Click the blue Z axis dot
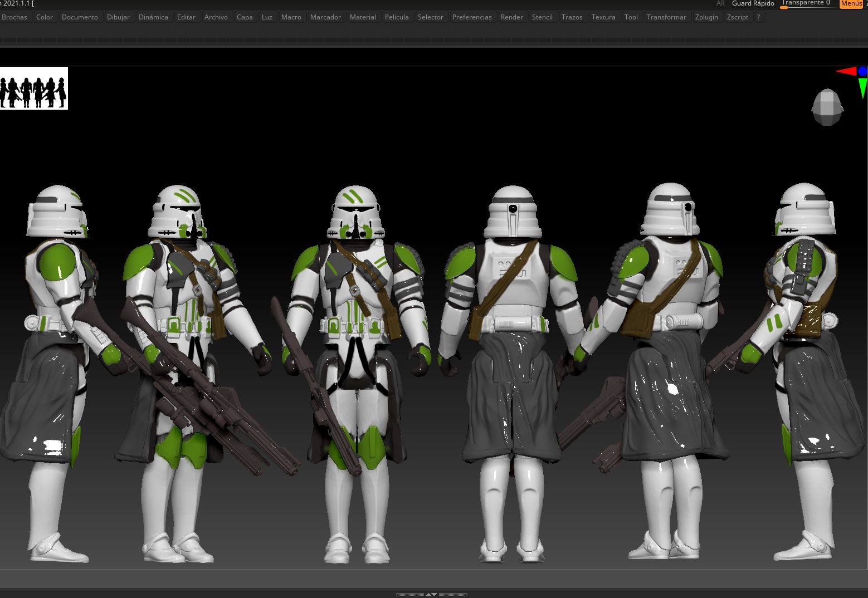Viewport: 868px width, 598px height. 863,71
